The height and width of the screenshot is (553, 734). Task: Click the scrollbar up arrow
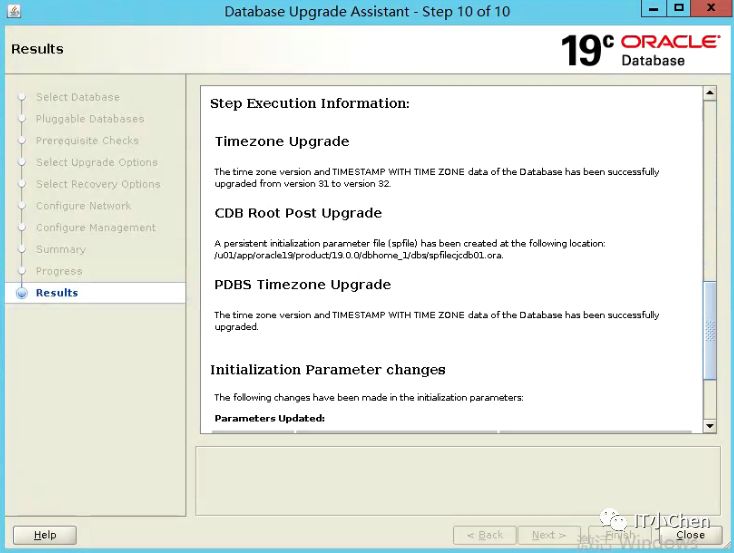tap(710, 93)
